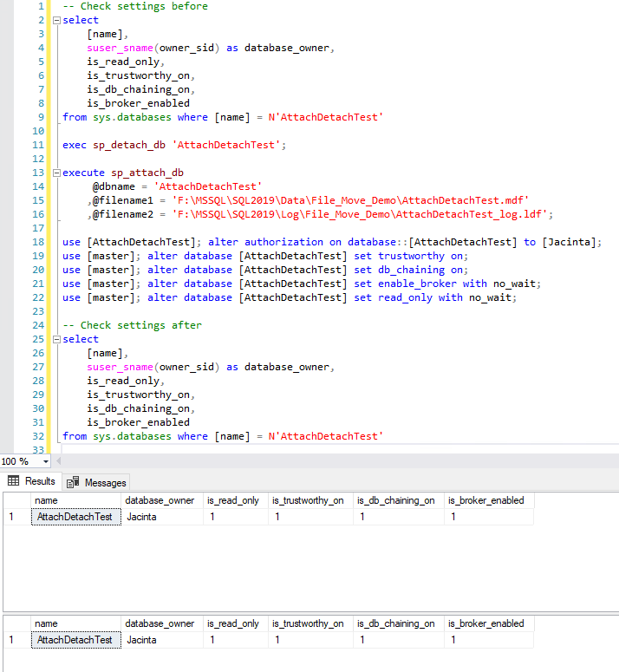
Task: Open the 100 % zoom dropdown
Action: pos(45,461)
